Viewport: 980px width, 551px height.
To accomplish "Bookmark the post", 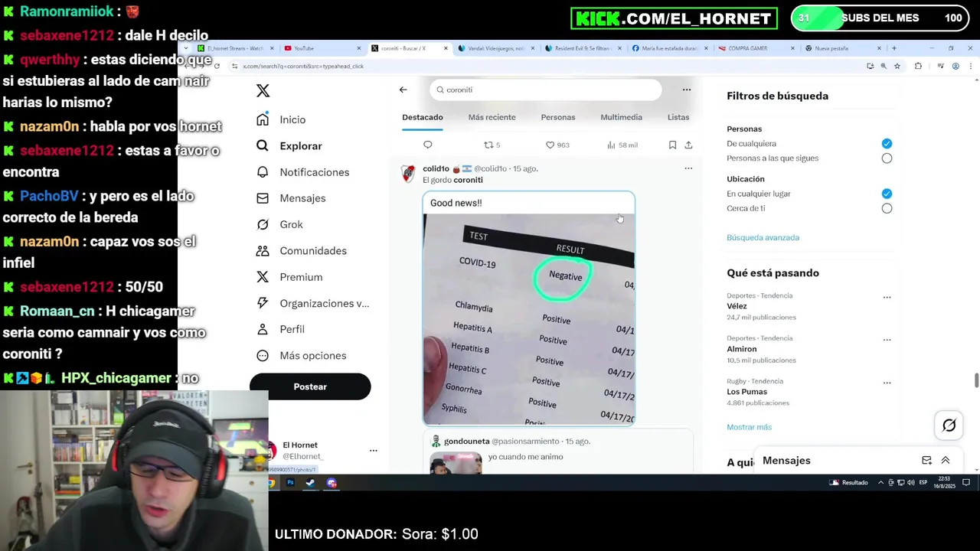I will click(672, 145).
